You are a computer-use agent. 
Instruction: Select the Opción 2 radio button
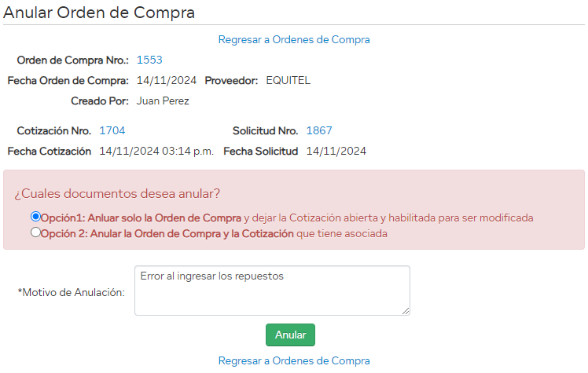coord(35,233)
